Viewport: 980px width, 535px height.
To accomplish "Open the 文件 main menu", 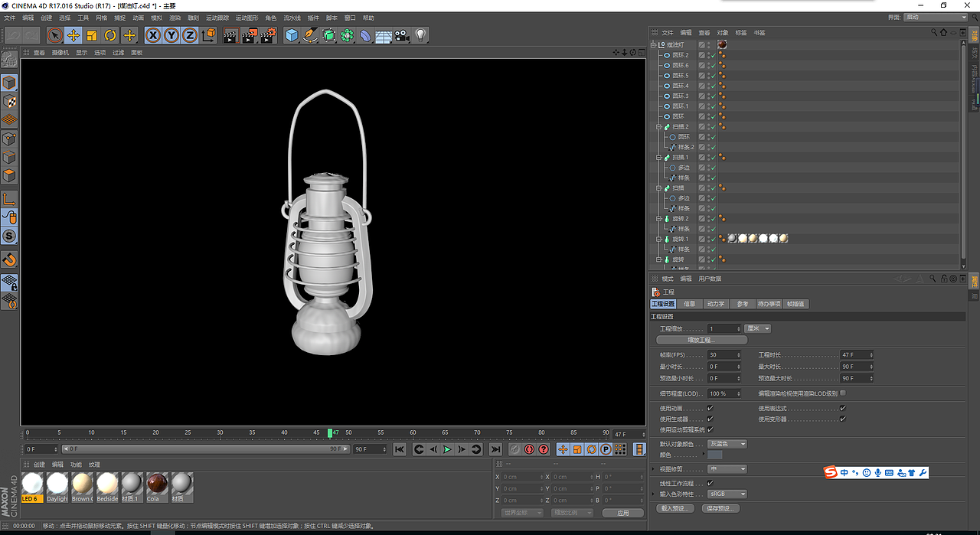I will (10, 17).
